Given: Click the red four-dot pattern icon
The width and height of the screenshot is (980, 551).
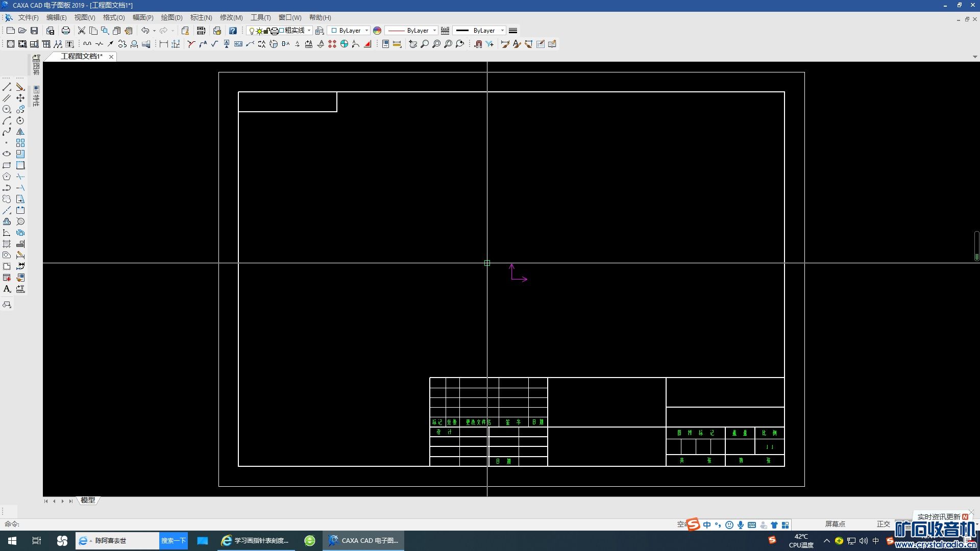Looking at the screenshot, I should click(x=332, y=44).
